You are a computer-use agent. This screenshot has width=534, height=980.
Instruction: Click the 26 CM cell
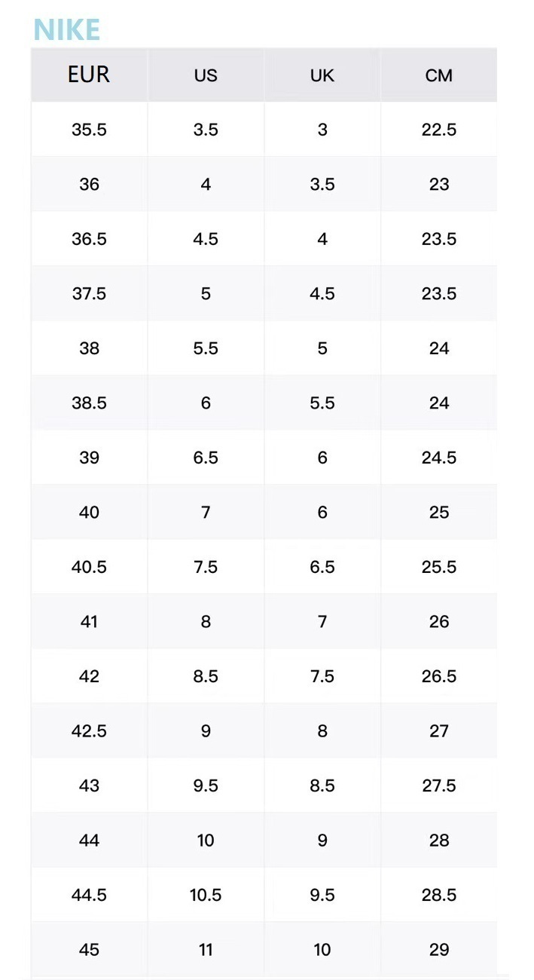coord(439,621)
